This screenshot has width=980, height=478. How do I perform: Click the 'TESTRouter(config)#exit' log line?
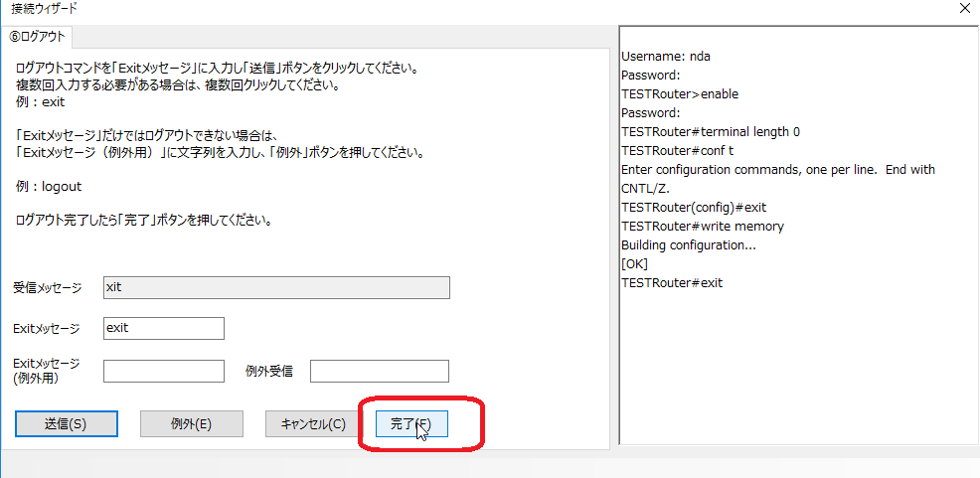click(x=694, y=208)
